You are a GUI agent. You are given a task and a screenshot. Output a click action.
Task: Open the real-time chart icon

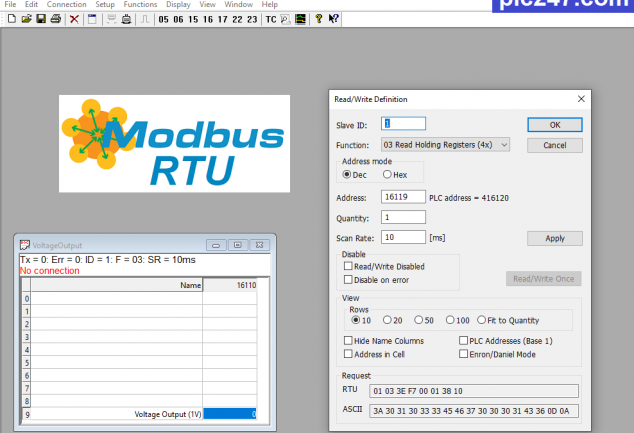300,19
